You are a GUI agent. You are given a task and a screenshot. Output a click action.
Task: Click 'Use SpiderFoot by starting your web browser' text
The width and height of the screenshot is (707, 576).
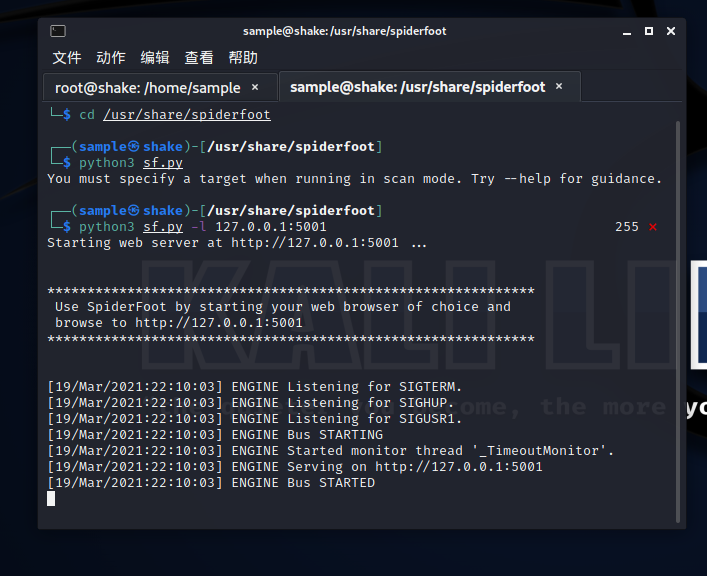click(283, 307)
